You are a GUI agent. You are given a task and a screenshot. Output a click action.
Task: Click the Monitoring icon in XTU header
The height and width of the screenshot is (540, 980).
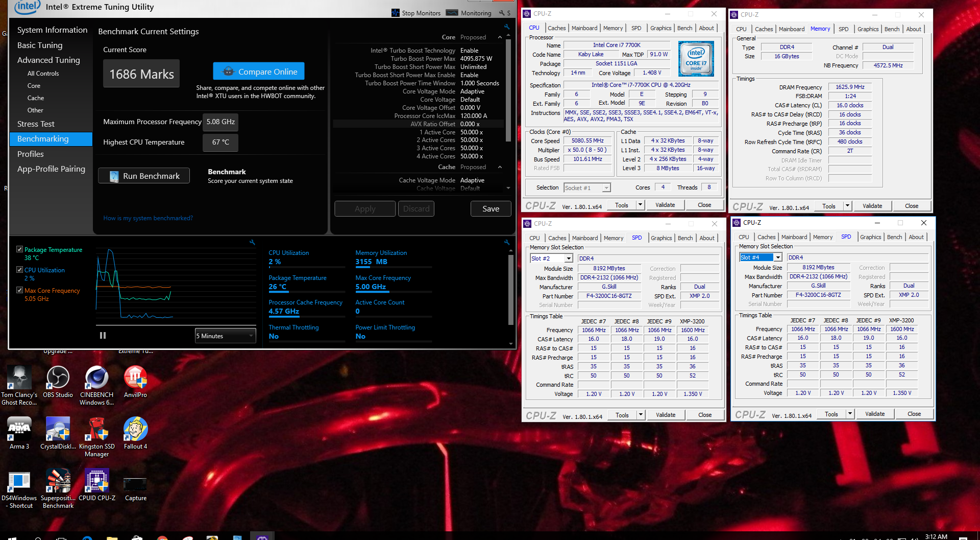coord(452,13)
